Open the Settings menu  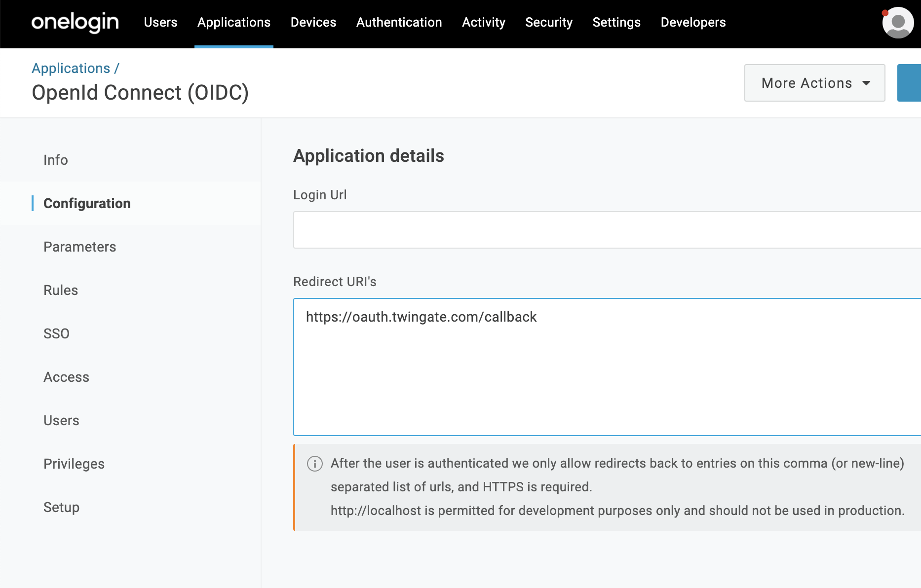point(616,22)
